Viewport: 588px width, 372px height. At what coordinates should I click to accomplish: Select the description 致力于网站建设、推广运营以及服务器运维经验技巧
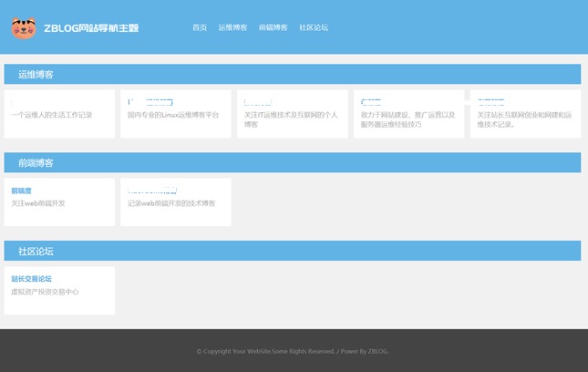click(408, 119)
